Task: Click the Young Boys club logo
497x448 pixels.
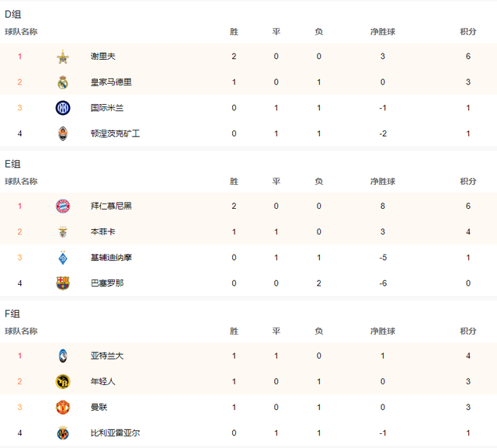Action: pyautogui.click(x=63, y=381)
